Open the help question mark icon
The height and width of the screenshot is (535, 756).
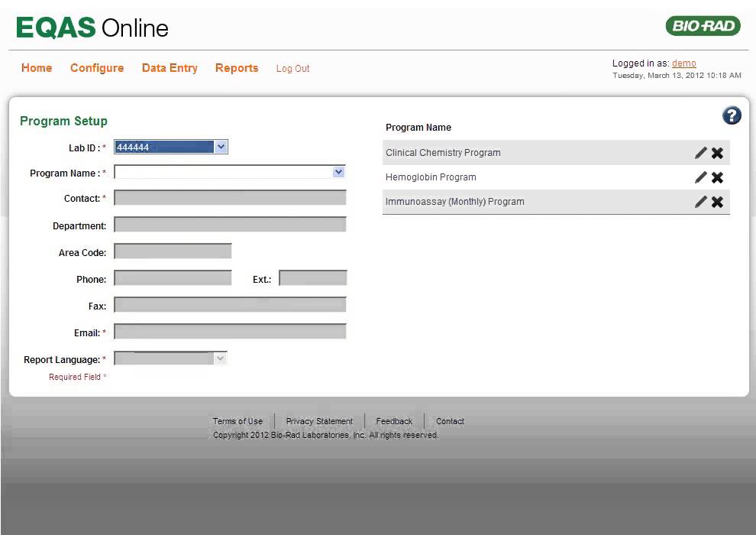point(732,115)
